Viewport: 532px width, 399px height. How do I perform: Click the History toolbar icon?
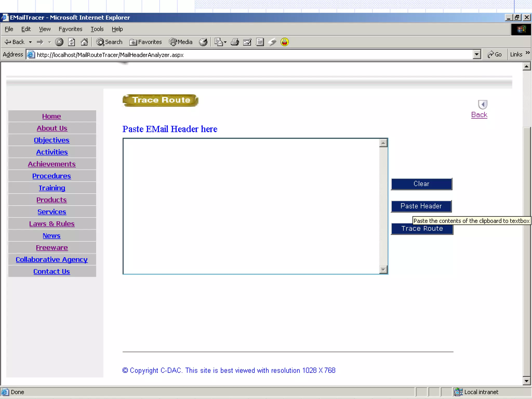[203, 42]
